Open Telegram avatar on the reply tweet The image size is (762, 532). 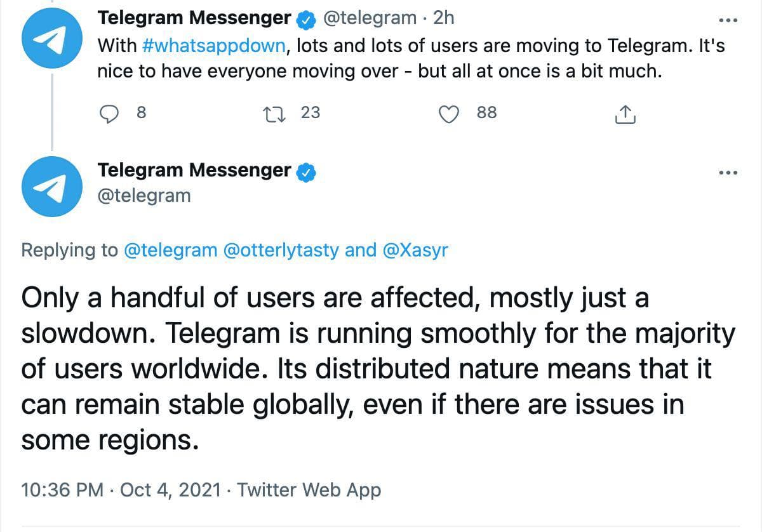[50, 186]
